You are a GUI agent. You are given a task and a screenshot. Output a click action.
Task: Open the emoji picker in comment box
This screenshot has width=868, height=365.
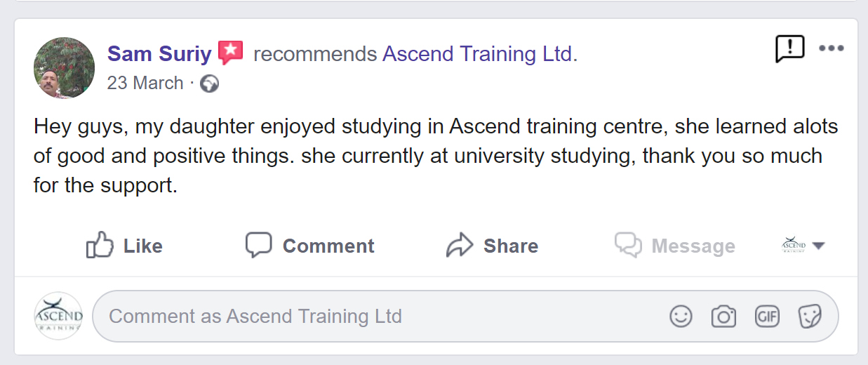click(680, 317)
